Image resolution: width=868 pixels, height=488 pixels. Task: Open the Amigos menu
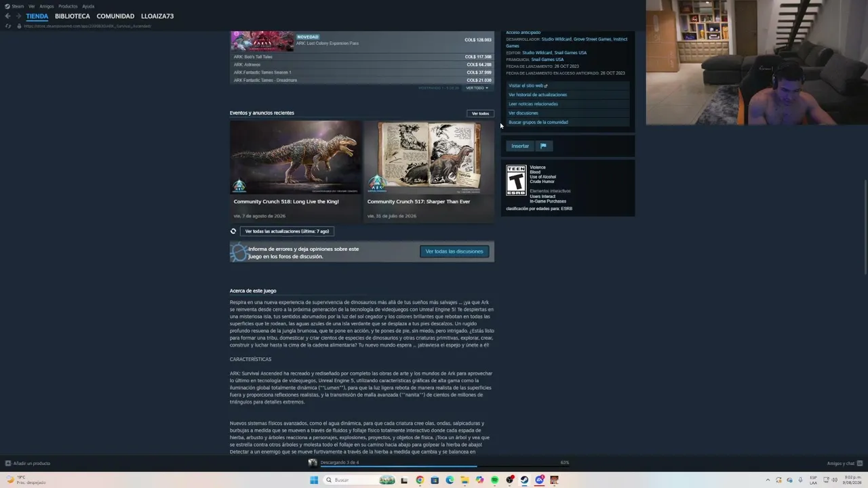click(x=46, y=6)
